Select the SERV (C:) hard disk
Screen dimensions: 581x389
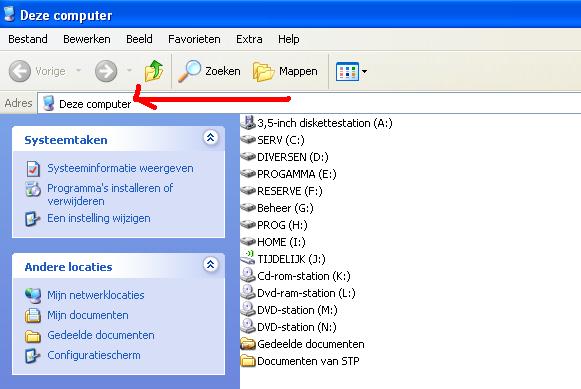pos(273,140)
